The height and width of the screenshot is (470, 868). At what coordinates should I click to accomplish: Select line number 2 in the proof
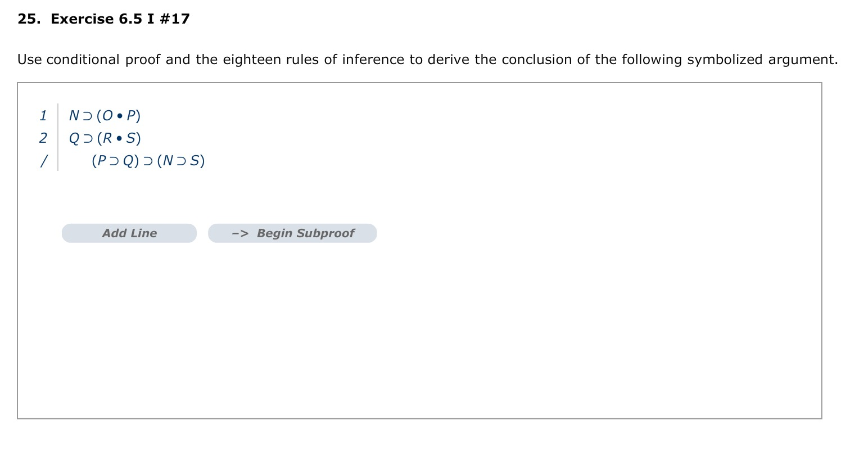43,138
